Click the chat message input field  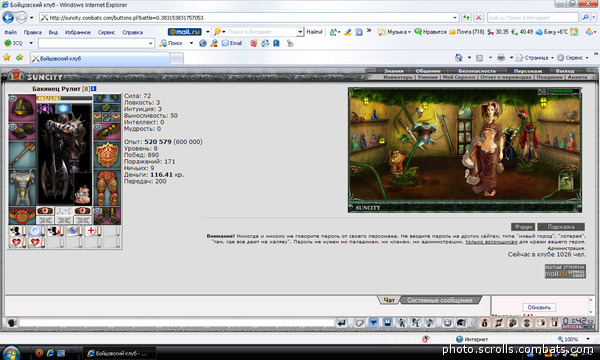point(177,323)
